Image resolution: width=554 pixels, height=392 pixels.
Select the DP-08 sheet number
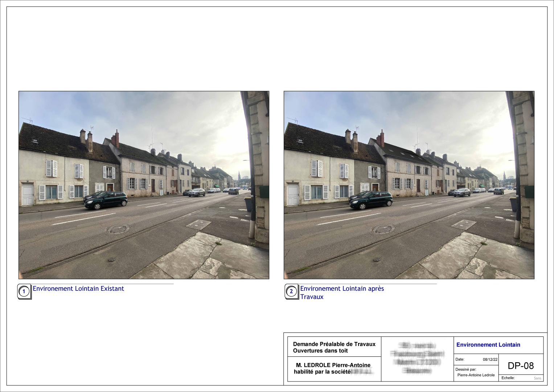[521, 366]
